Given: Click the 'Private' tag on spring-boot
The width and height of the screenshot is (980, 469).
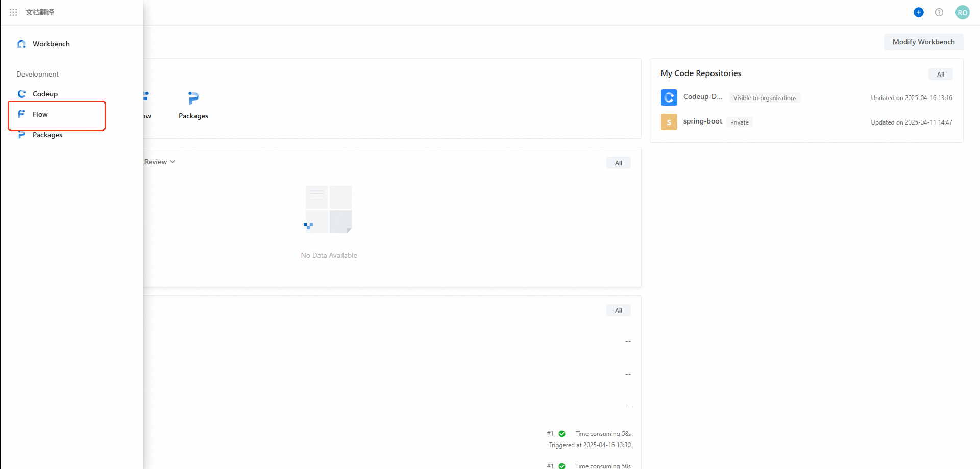Looking at the screenshot, I should coord(740,122).
